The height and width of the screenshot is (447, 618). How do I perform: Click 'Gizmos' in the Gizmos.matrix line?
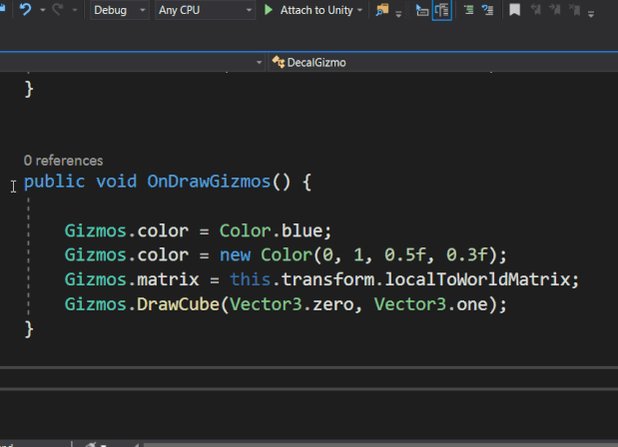95,280
